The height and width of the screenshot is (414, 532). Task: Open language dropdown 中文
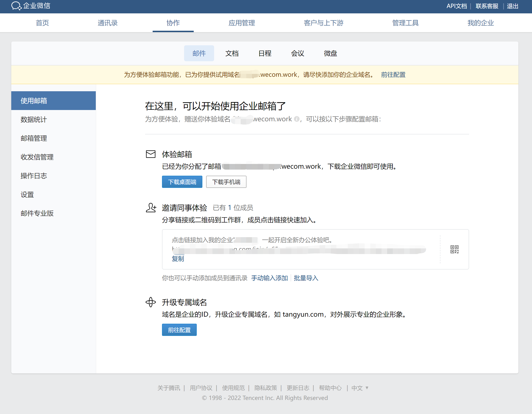[x=360, y=388]
